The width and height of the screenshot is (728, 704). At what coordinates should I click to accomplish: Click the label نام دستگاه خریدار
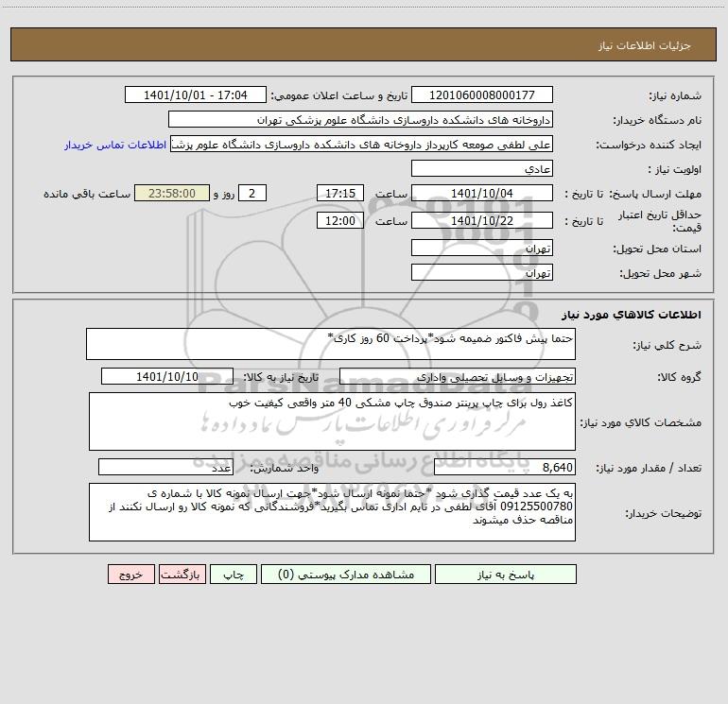pos(657,120)
